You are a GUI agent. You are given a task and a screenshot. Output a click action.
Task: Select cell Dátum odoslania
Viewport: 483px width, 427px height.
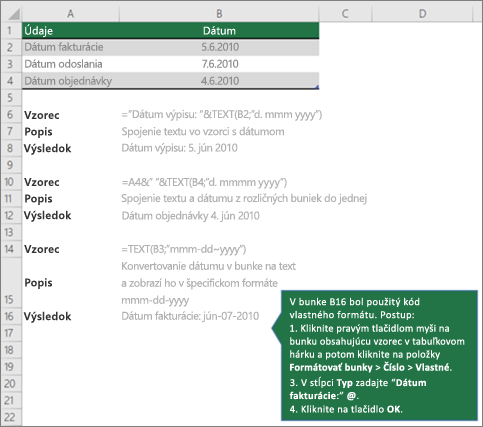71,64
